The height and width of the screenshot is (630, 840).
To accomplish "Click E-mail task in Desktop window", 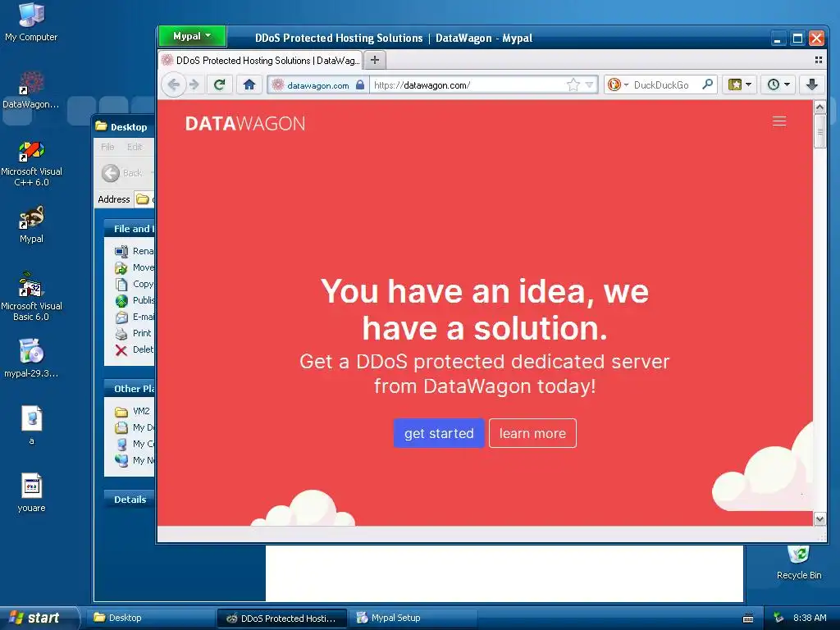I will click(x=135, y=317).
